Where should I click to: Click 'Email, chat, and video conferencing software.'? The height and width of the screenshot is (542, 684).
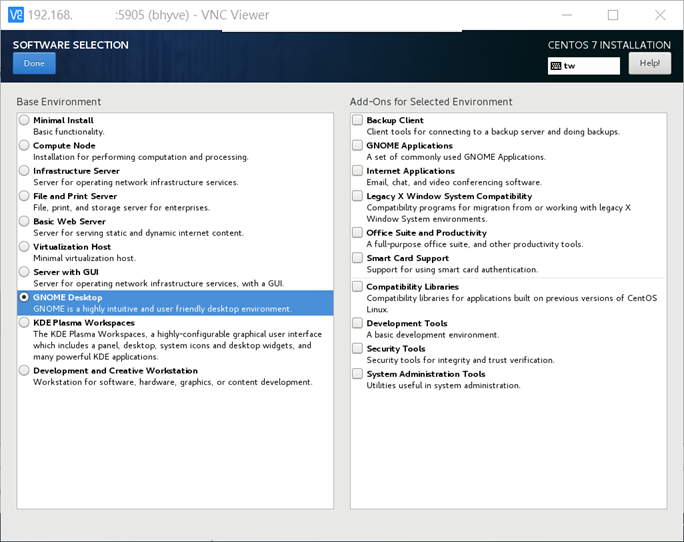tap(454, 182)
